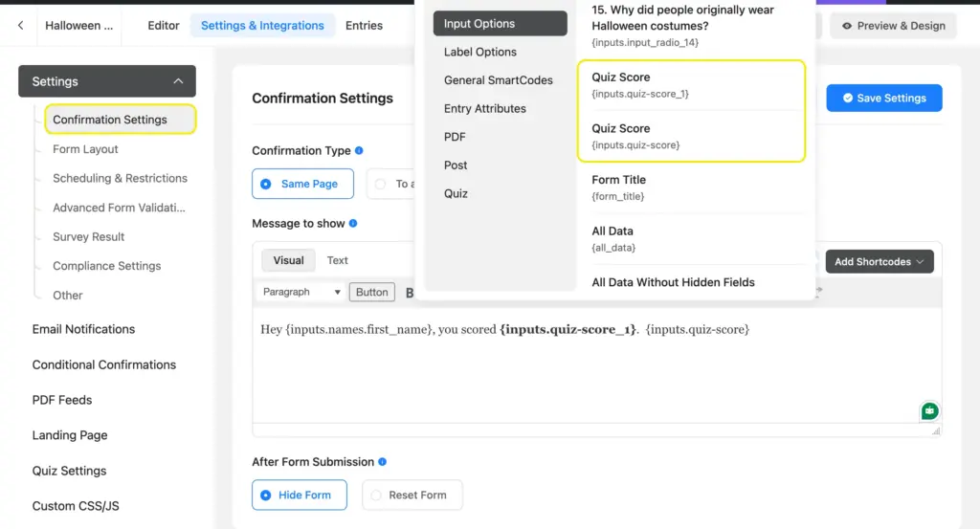Select PDF in shortcode menu
The image size is (980, 529).
[455, 137]
